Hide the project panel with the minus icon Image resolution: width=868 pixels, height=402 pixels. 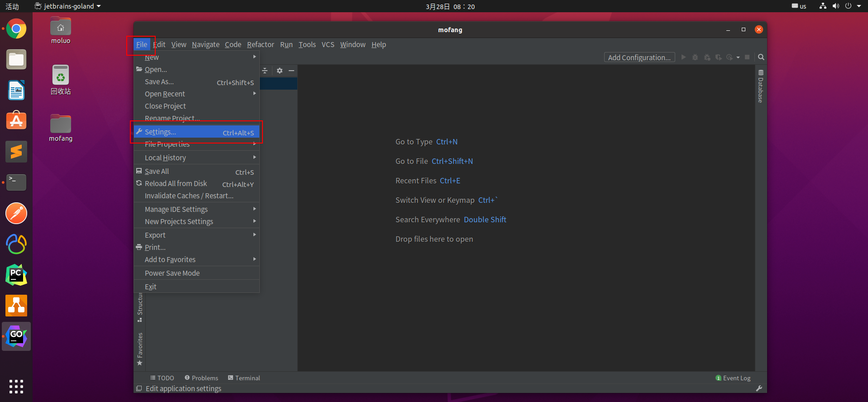tap(291, 71)
